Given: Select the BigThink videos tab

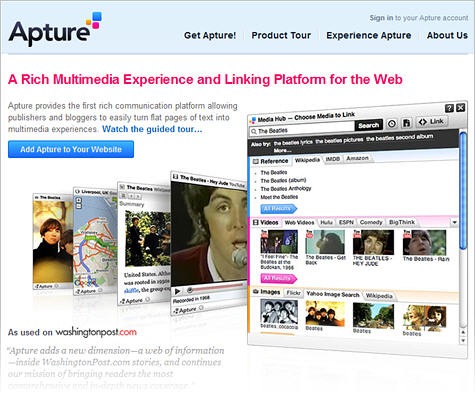Looking at the screenshot, I should tap(402, 222).
